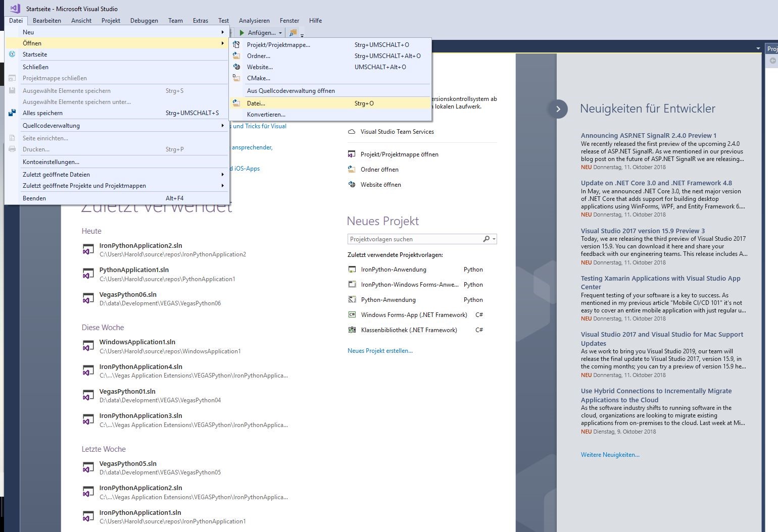Click the Visual Studio Team Services cloud icon
The height and width of the screenshot is (532, 778).
pos(352,132)
